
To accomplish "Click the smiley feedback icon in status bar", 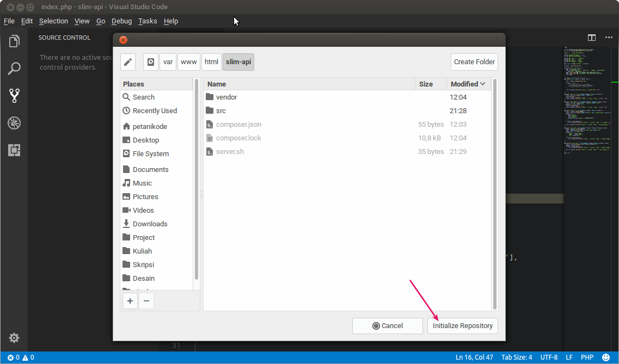I will [x=606, y=357].
